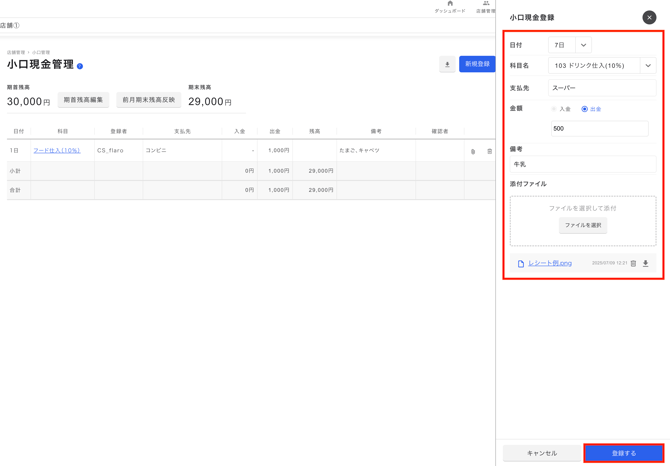Click the ファイルを選択して添付 drop area text

[582, 208]
